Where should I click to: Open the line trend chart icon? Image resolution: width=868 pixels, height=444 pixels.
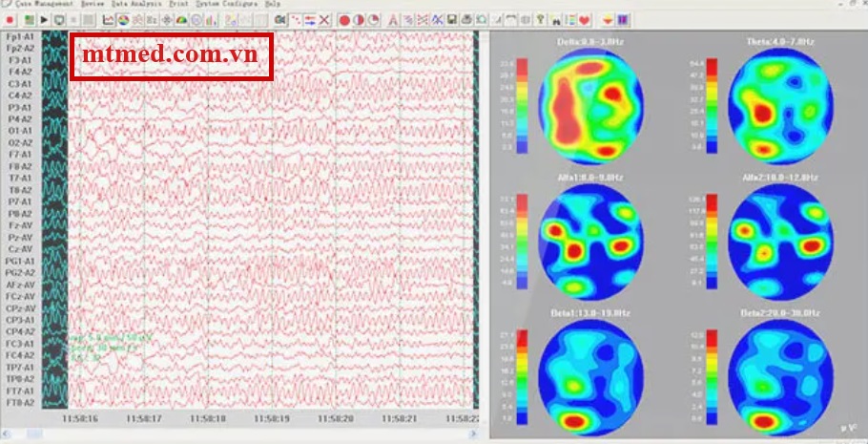coord(109,20)
